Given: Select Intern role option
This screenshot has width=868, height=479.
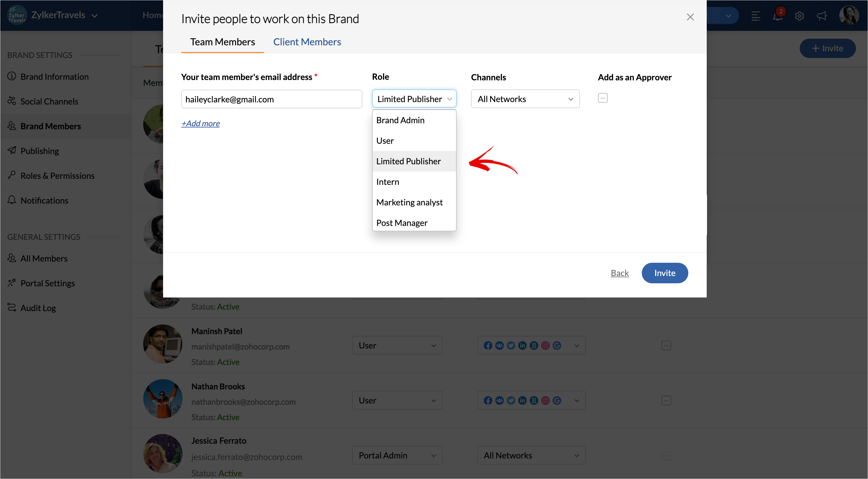Looking at the screenshot, I should (x=414, y=182).
